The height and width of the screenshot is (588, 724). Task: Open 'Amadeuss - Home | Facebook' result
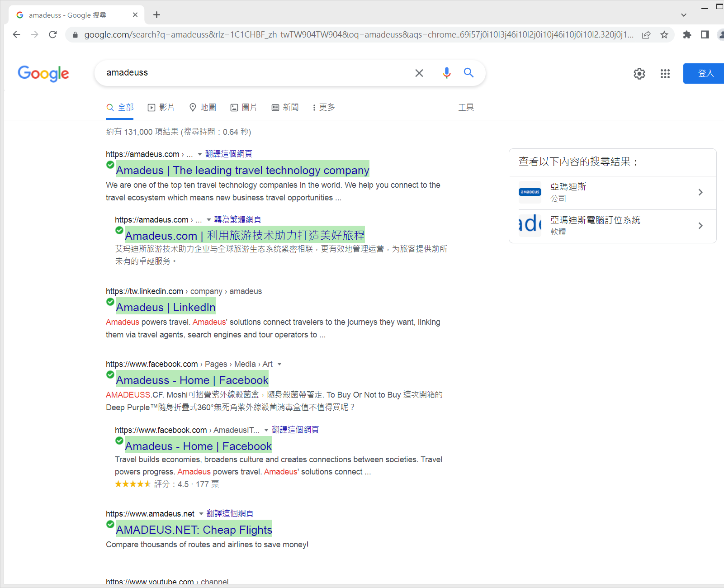192,380
